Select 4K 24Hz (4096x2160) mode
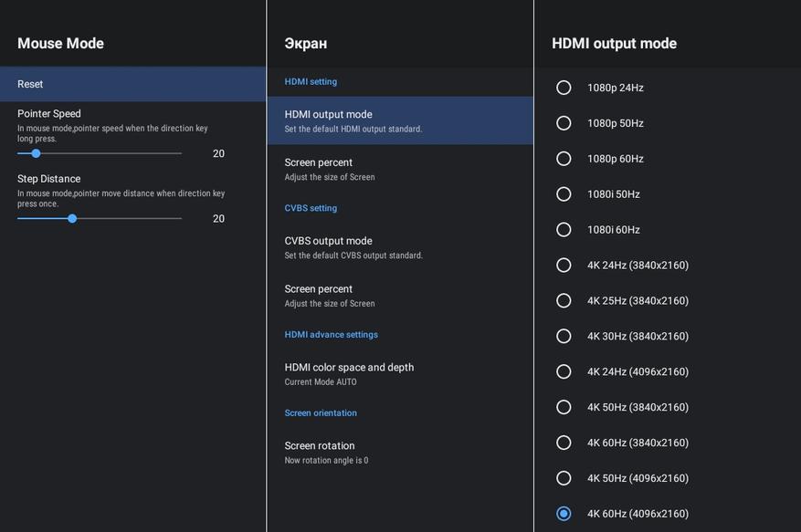Viewport: 801px width, 532px height. pyautogui.click(x=564, y=371)
